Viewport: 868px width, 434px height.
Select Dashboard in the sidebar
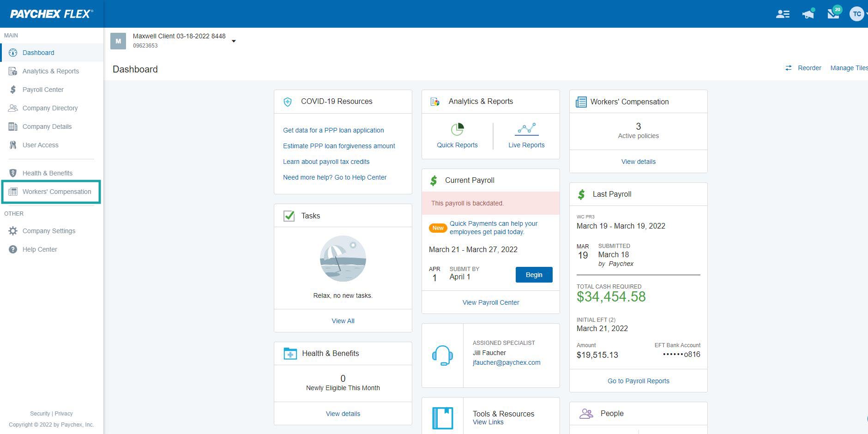[52, 53]
